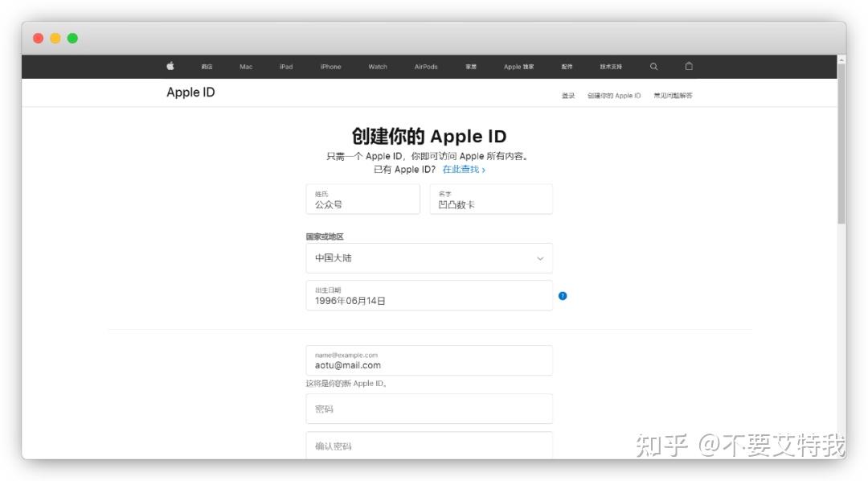The width and height of the screenshot is (868, 481).
Task: Open the iPad menu item
Action: point(286,67)
